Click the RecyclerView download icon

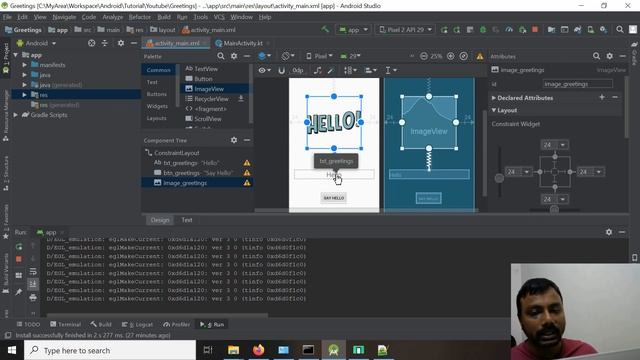[241, 98]
